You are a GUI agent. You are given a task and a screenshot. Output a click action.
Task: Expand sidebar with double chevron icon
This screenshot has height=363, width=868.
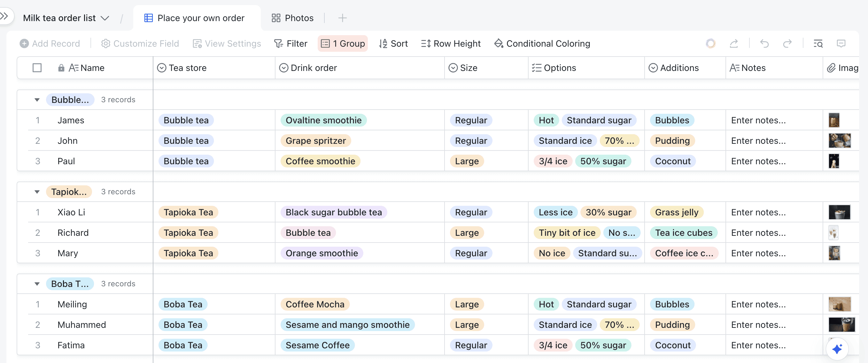coord(4,16)
